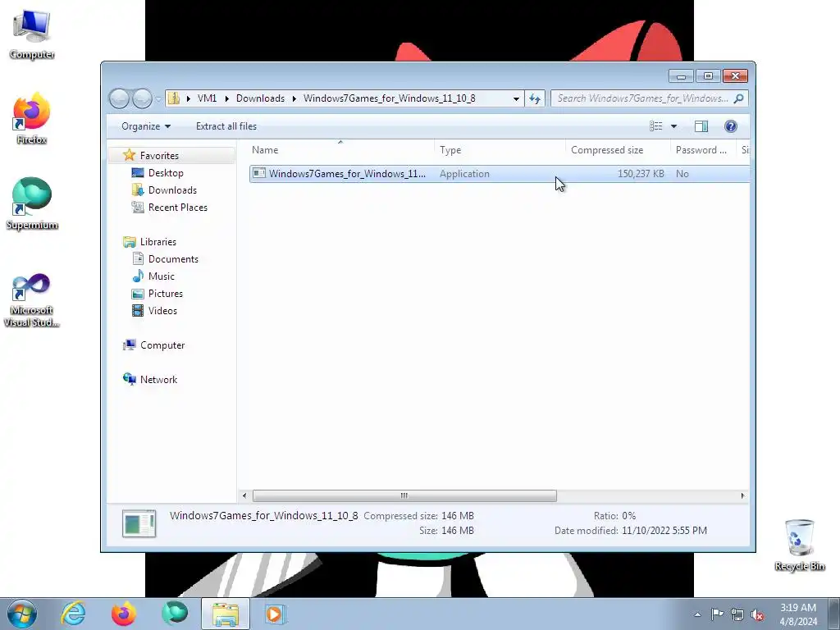Open Organize menu
Screen dimensions: 840x630
point(146,126)
